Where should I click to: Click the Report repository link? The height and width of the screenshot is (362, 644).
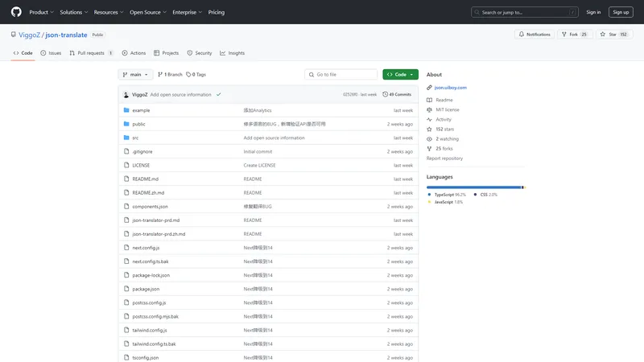pyautogui.click(x=444, y=158)
